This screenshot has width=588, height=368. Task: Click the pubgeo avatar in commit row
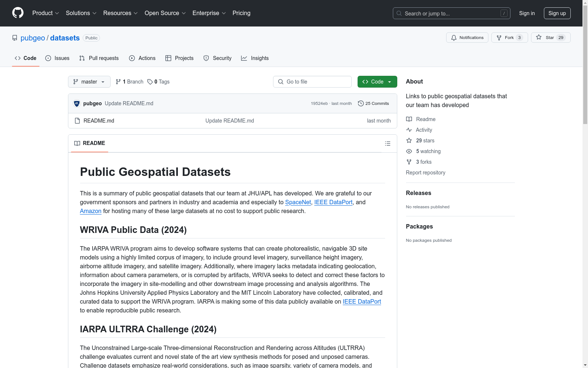click(77, 103)
